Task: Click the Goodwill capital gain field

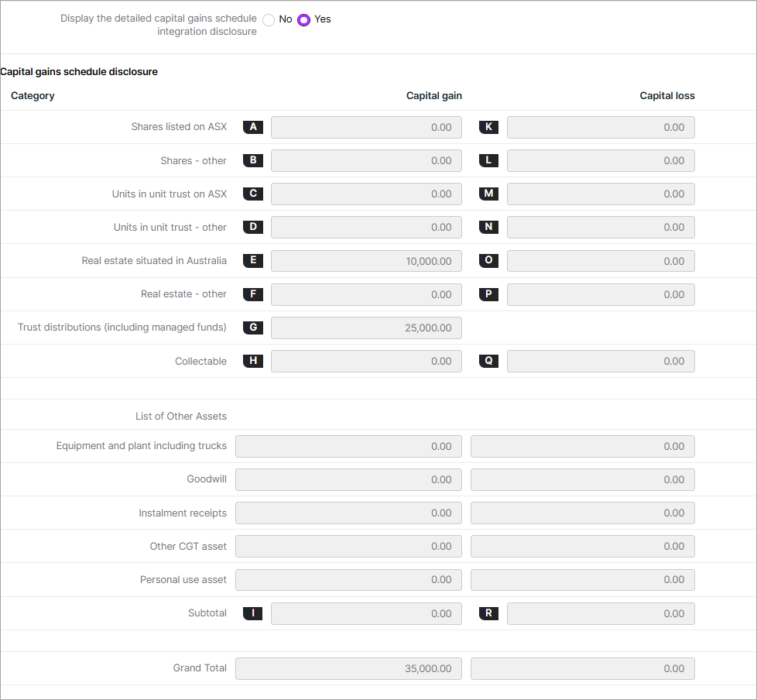Action: 348,479
